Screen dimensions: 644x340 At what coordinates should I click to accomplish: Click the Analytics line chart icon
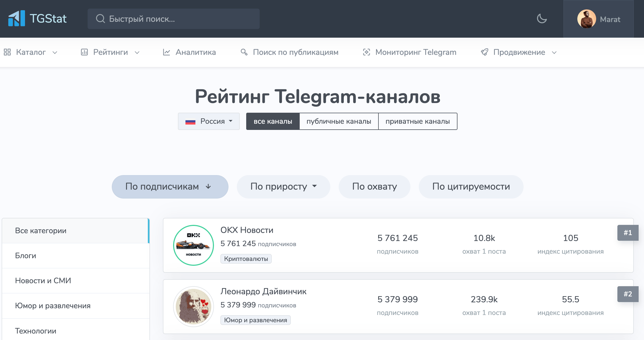[x=167, y=52]
